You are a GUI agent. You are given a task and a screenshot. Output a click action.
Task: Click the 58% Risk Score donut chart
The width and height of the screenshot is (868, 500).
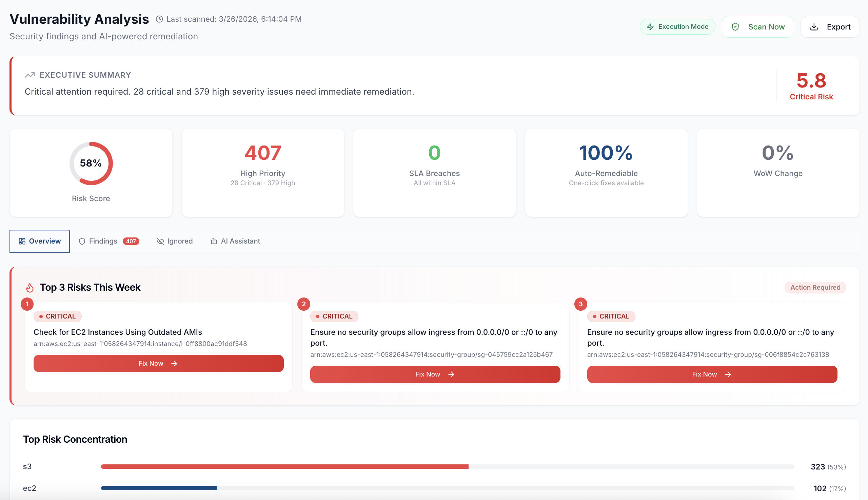tap(91, 164)
